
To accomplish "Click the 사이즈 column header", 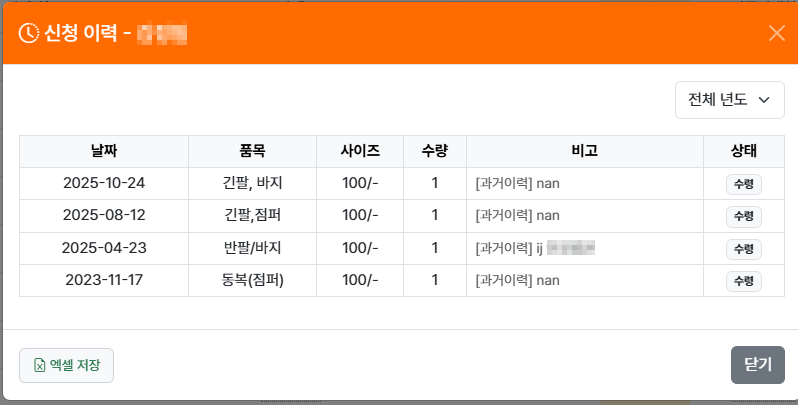I will coord(360,151).
